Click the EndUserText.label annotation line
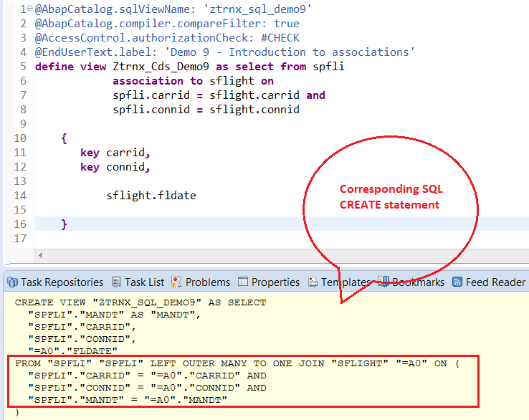 point(224,52)
